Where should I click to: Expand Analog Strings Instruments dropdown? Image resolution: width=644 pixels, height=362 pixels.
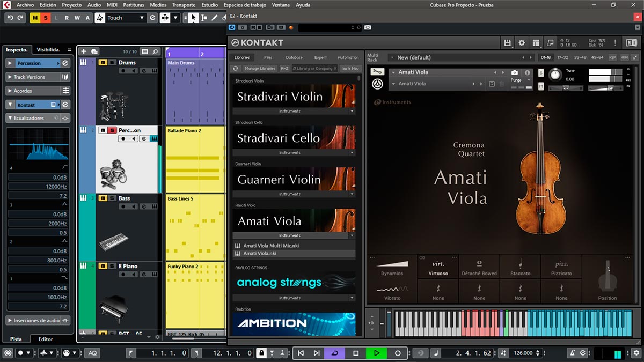coord(352,298)
